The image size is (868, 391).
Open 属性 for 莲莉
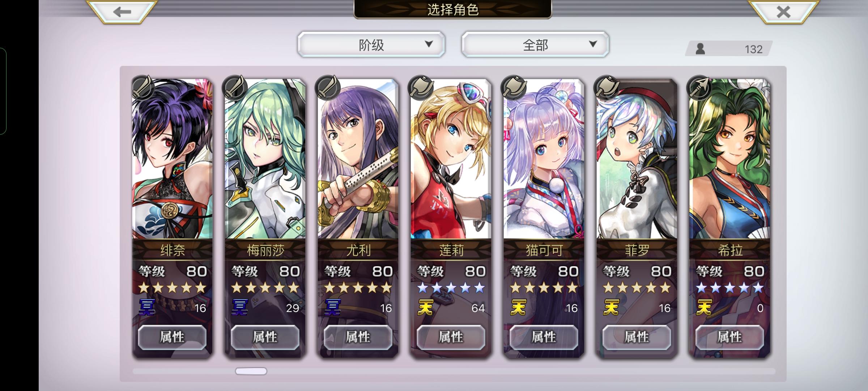[x=451, y=337]
